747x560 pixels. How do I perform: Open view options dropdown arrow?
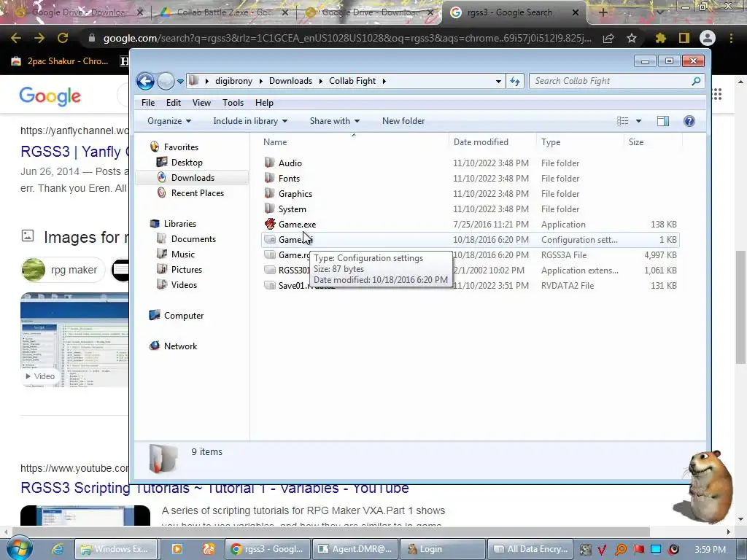[639, 121]
